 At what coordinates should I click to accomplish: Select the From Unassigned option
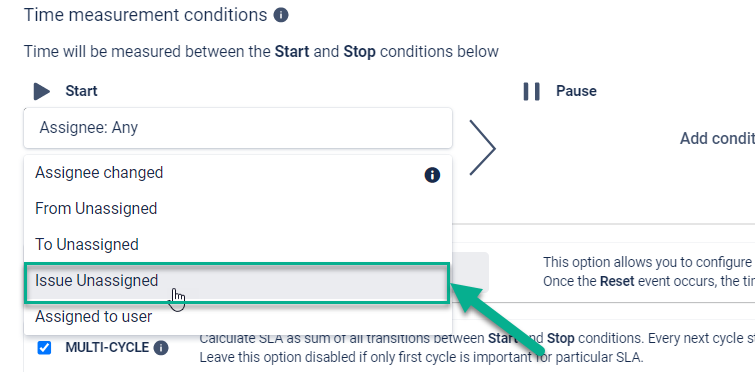tap(238, 208)
